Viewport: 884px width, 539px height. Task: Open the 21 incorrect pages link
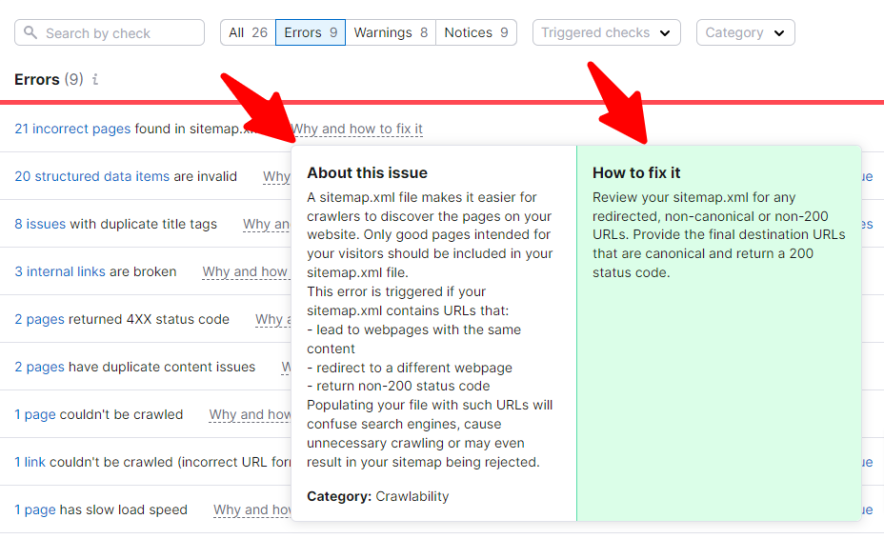click(x=73, y=129)
